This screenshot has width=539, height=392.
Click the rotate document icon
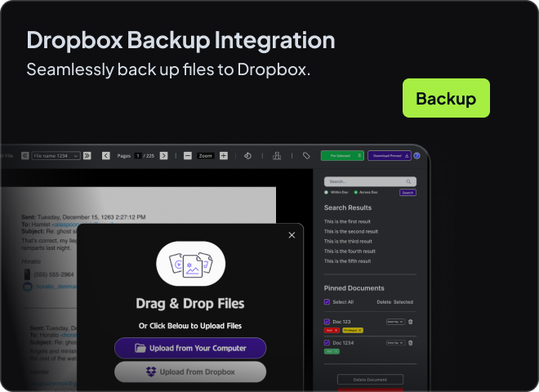(247, 155)
